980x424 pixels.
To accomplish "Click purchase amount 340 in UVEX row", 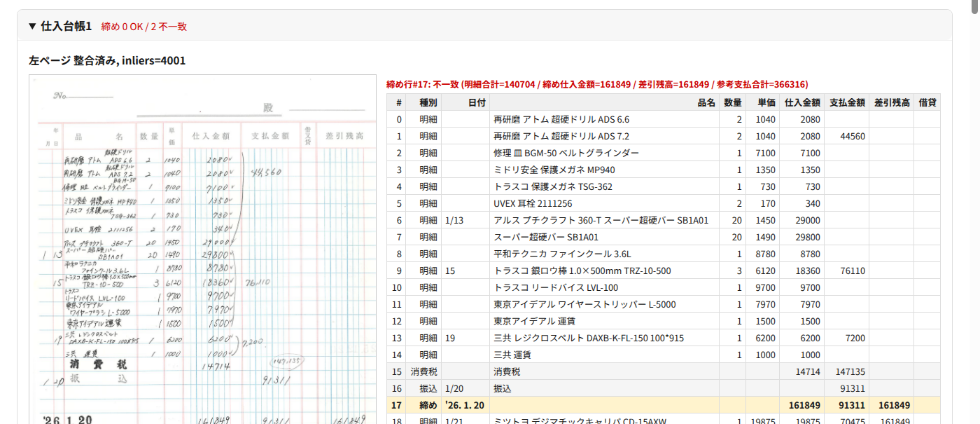I will 802,203.
